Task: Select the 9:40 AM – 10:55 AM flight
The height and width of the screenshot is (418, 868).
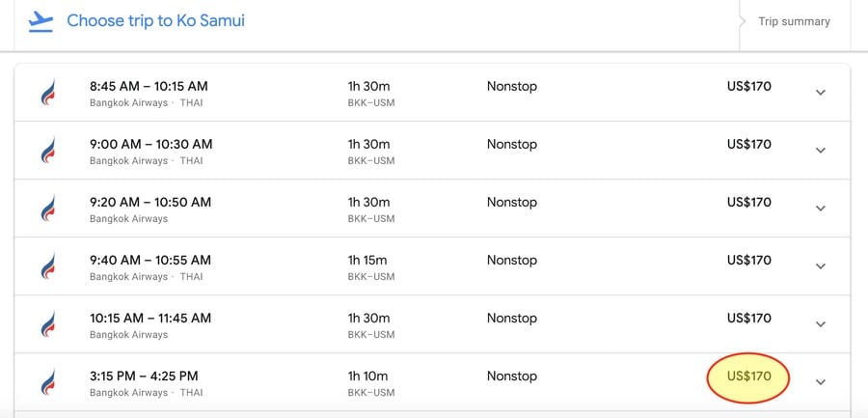Action: [432, 266]
